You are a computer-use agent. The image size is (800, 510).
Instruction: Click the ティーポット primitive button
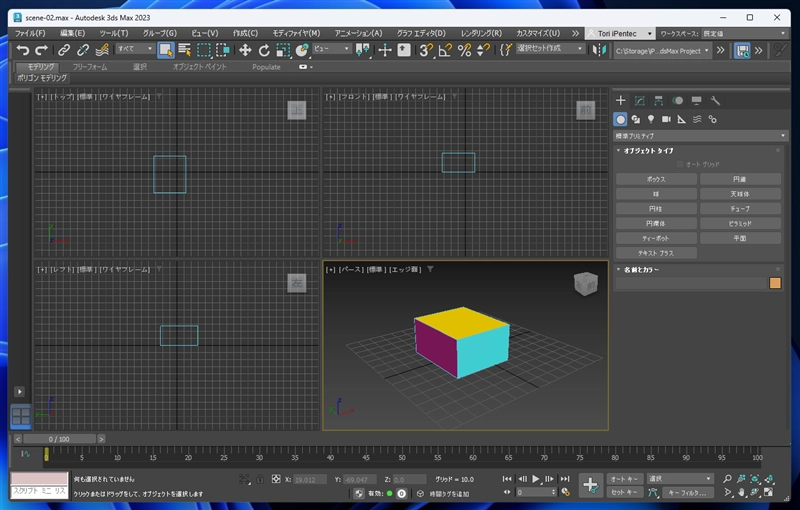656,238
